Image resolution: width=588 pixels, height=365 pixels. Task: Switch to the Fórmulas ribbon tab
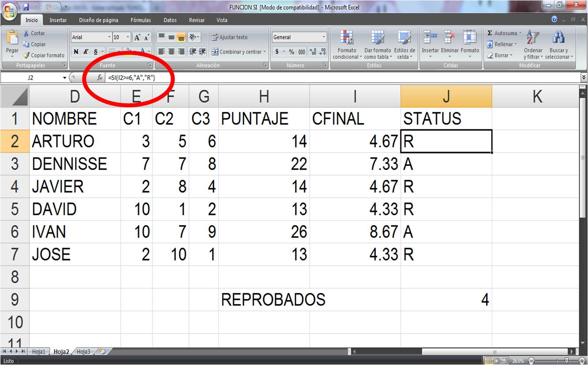point(140,20)
